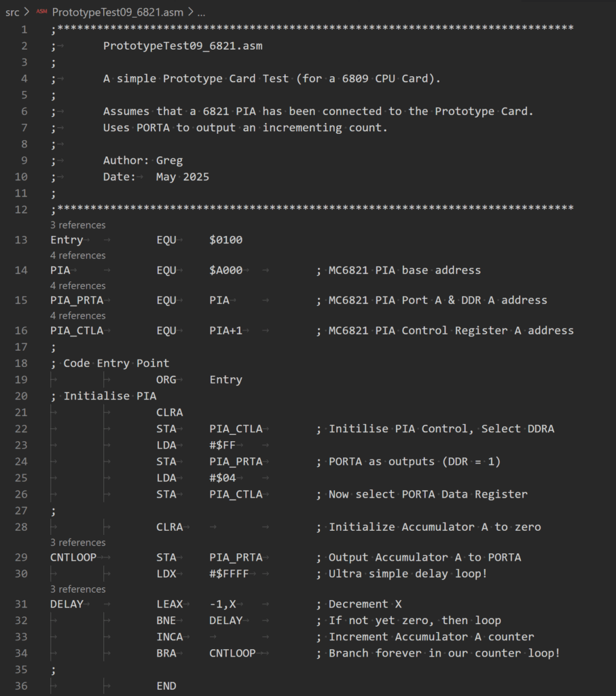Expand the breadcrumb ellipsis symbol list
This screenshot has width=616, height=696.
201,12
